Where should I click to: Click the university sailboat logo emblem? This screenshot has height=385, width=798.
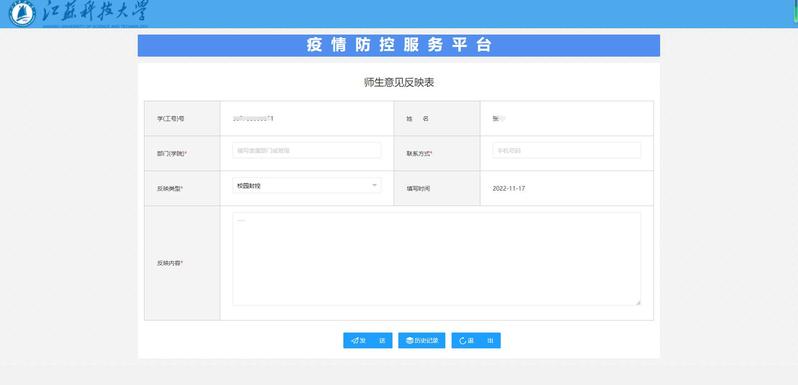point(22,14)
